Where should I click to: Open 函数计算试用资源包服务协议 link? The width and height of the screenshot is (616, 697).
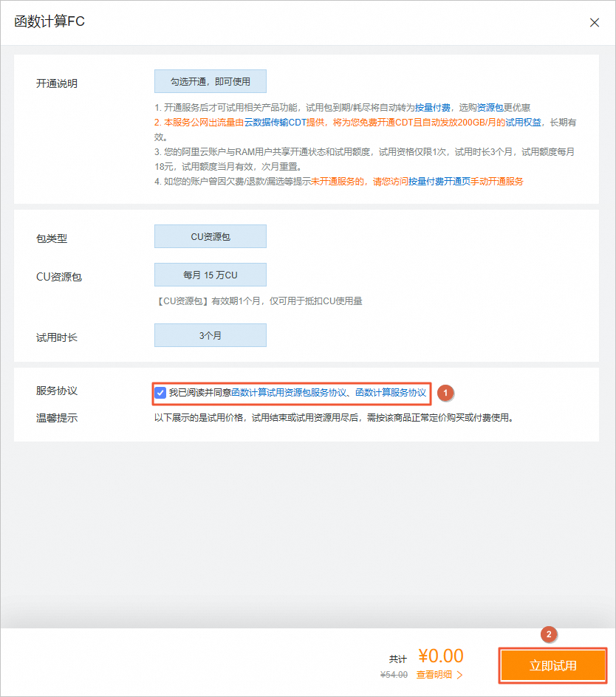(x=289, y=393)
